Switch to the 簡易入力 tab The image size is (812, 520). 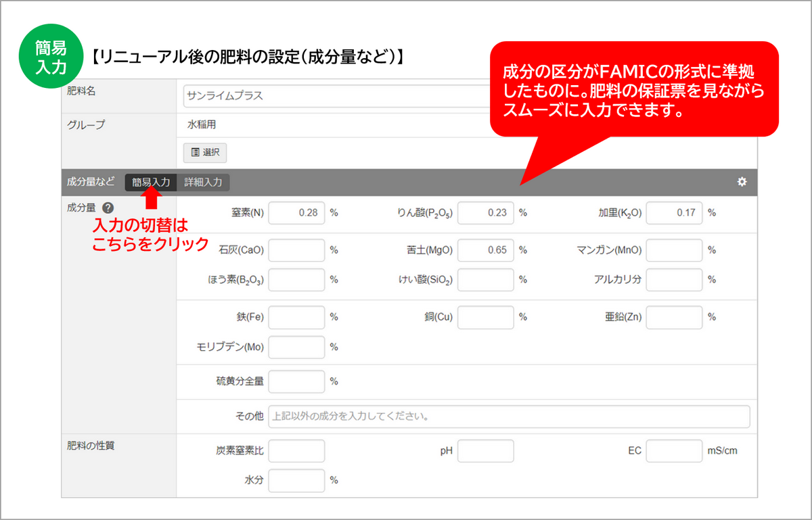[151, 182]
